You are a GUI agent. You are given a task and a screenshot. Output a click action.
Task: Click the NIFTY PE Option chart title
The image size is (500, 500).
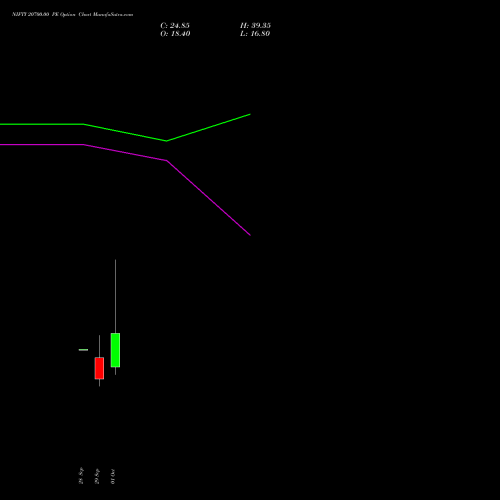click(x=72, y=14)
